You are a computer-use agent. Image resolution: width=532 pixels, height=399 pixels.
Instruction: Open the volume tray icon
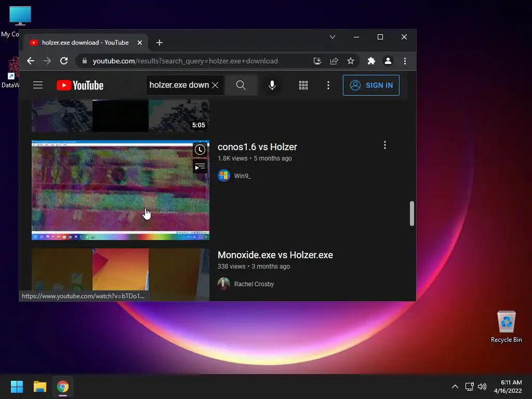(482, 387)
